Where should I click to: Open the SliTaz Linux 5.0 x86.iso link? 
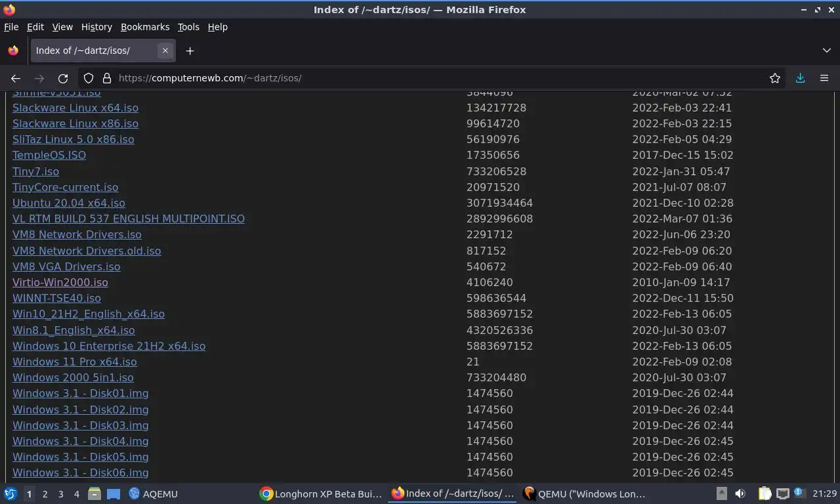pos(73,139)
